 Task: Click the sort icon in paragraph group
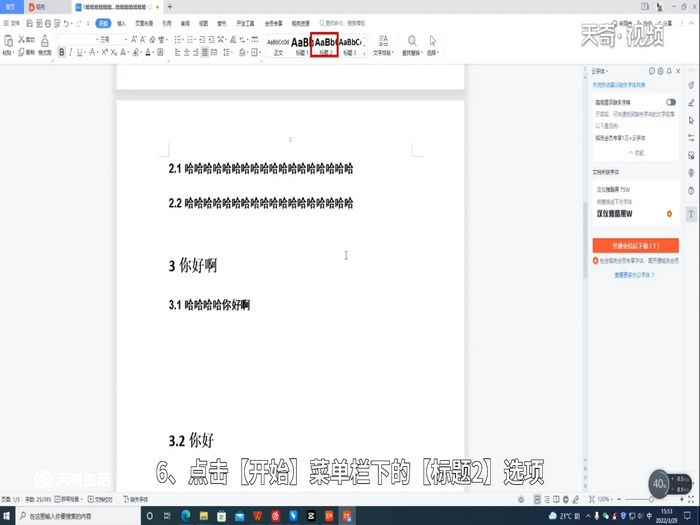coord(232,40)
